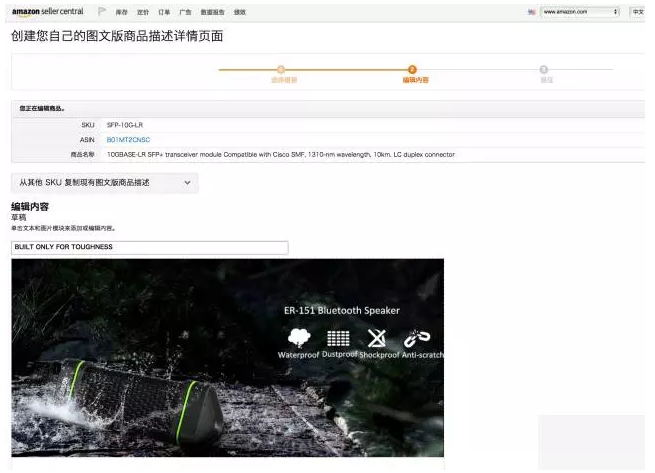Open the 订单 menu
This screenshot has width=655, height=473.
(x=164, y=12)
